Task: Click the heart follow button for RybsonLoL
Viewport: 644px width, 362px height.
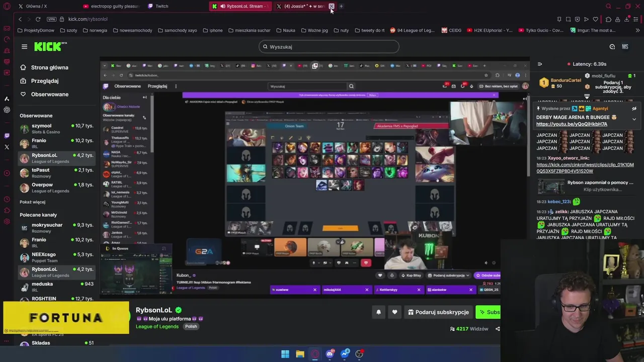Action: 394,312
